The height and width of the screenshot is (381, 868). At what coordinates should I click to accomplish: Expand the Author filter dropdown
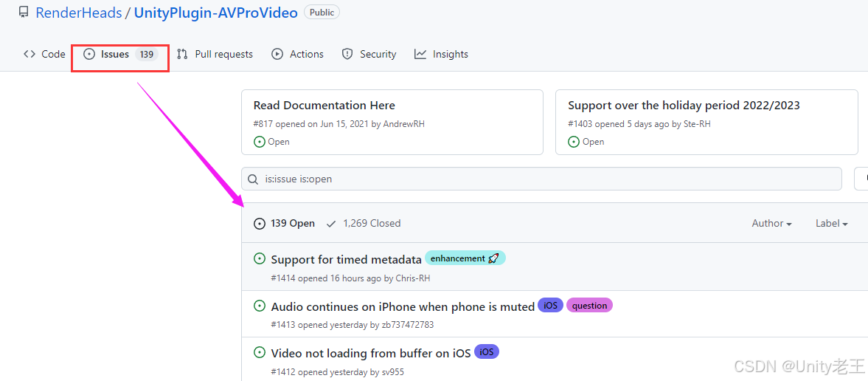click(771, 224)
